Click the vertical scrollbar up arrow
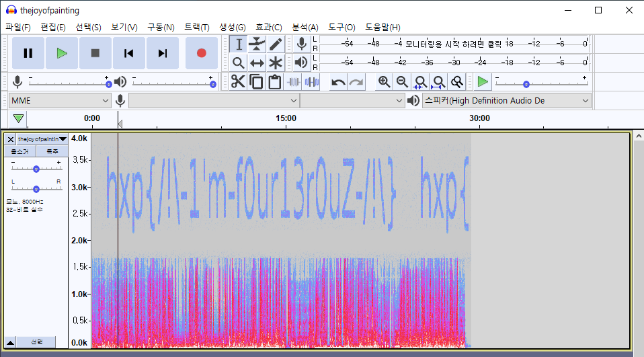 639,136
